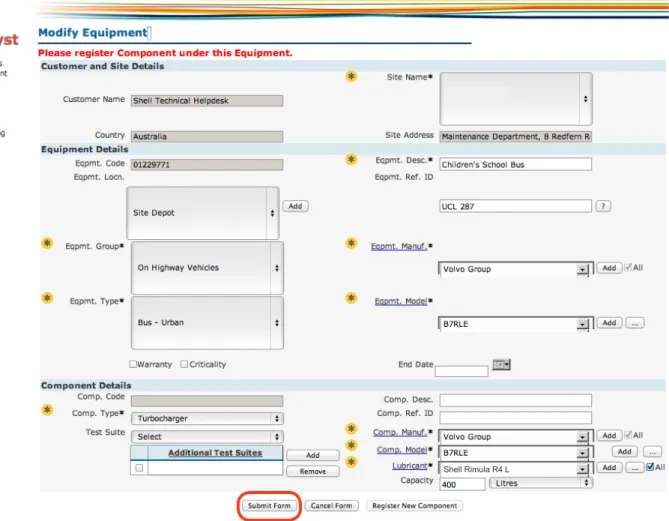Screen dimensions: 669x521
Task: Click Add beside Comp. Model B7RLE
Action: 625,451
